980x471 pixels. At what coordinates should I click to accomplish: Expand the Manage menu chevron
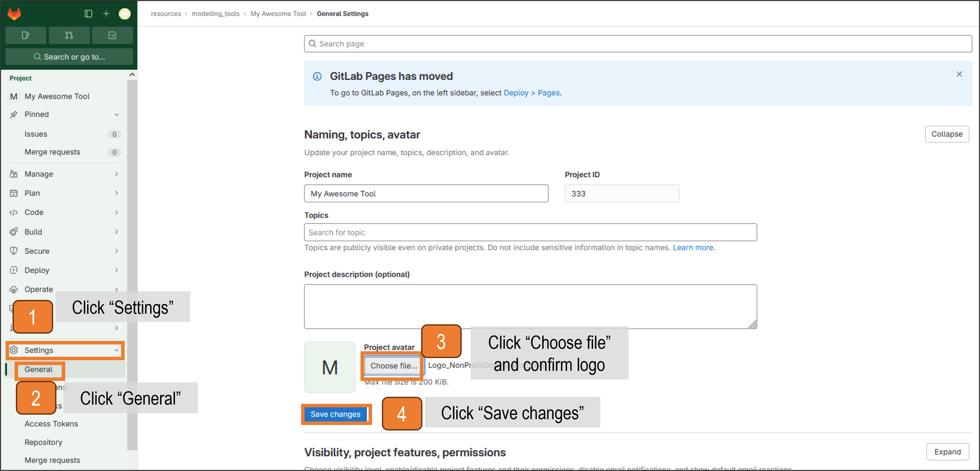pyautogui.click(x=116, y=174)
